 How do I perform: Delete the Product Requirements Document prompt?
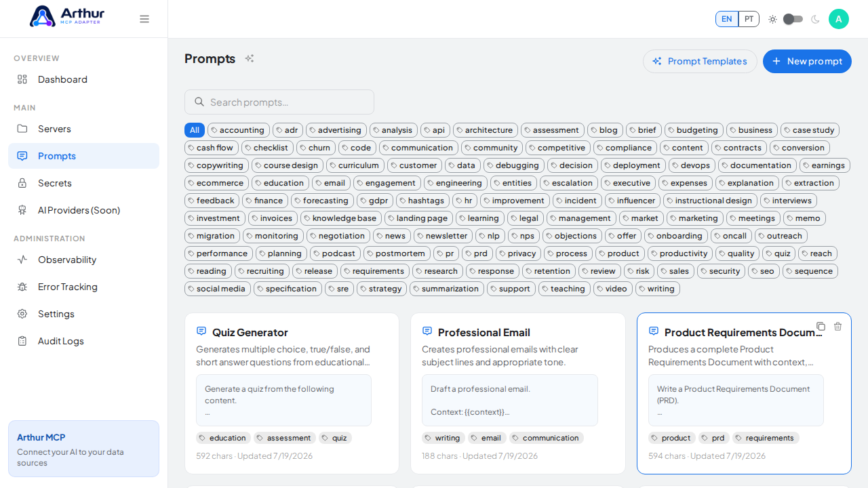pos(837,326)
